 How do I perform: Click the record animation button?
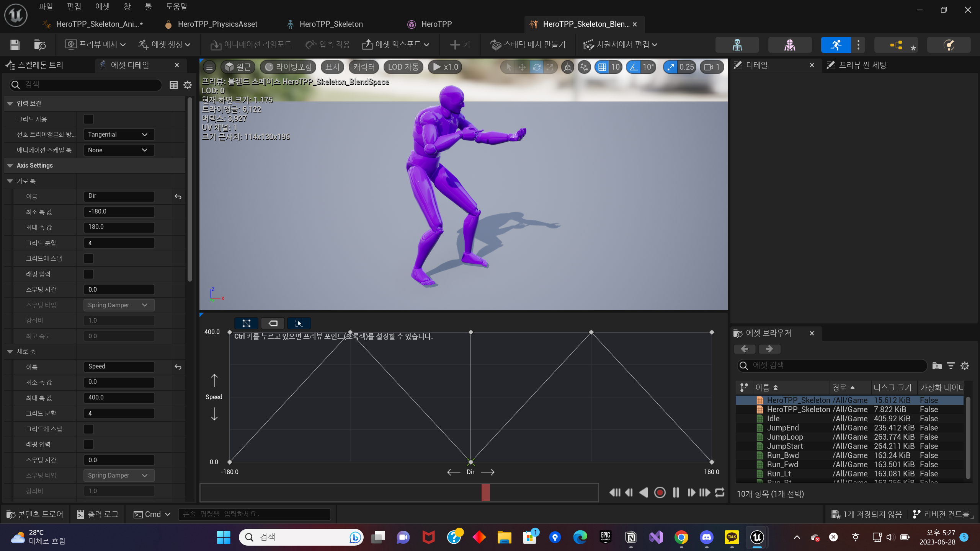pos(660,492)
